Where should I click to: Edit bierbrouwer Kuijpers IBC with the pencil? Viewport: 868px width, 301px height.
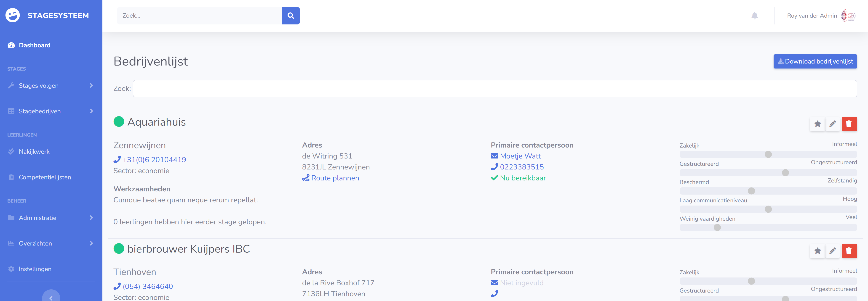click(832, 251)
